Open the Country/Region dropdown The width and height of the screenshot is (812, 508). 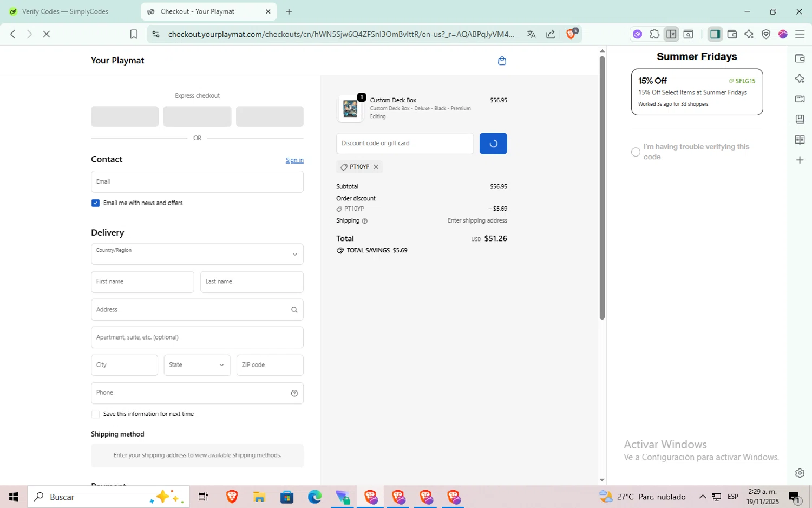click(197, 254)
